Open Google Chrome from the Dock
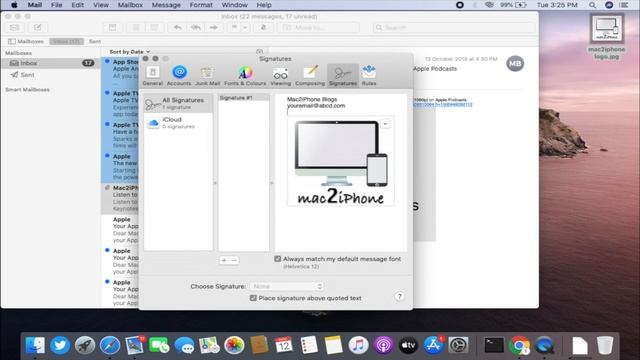640x360 pixels. (519, 345)
